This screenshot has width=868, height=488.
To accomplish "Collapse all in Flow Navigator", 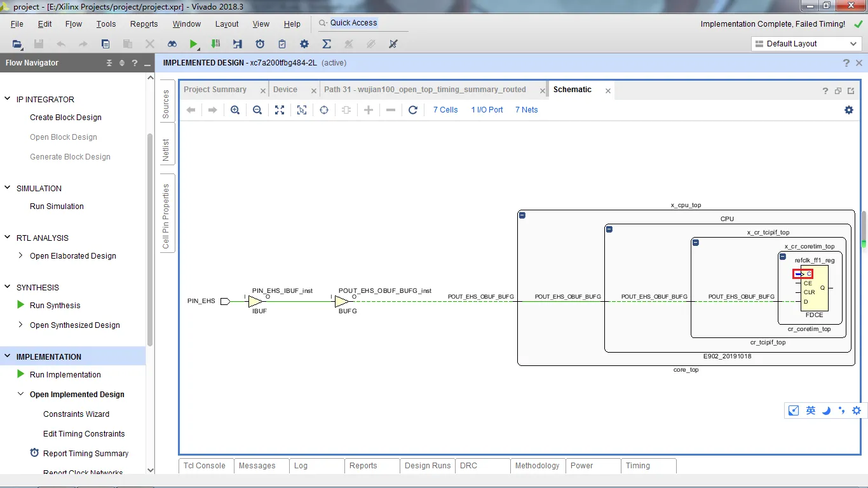I will [109, 63].
